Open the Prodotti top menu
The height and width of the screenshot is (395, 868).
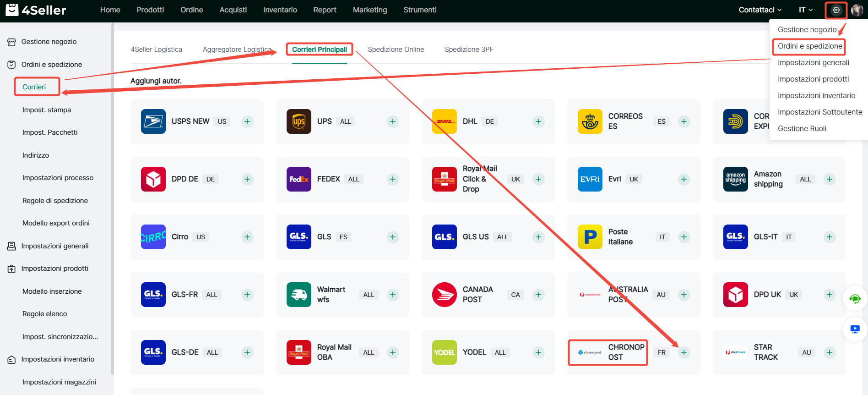[150, 10]
